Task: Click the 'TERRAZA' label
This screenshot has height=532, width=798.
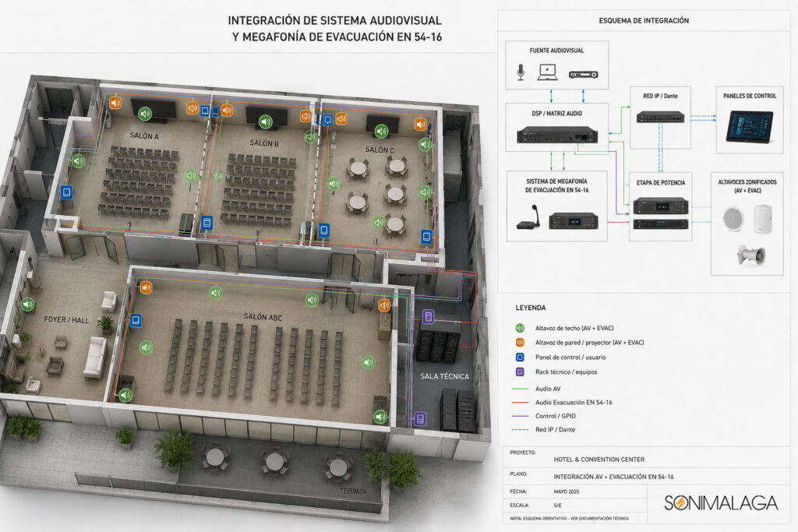Action: [x=353, y=491]
